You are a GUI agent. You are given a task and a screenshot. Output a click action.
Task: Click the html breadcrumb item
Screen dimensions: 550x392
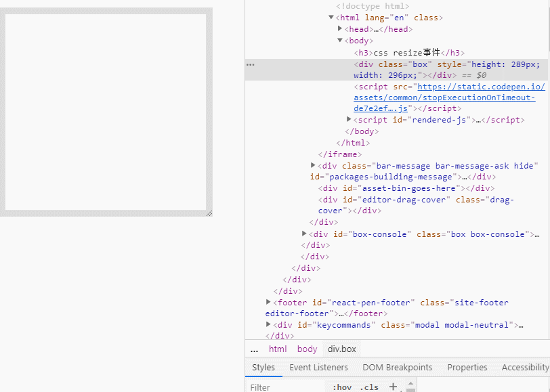pyautogui.click(x=278, y=349)
